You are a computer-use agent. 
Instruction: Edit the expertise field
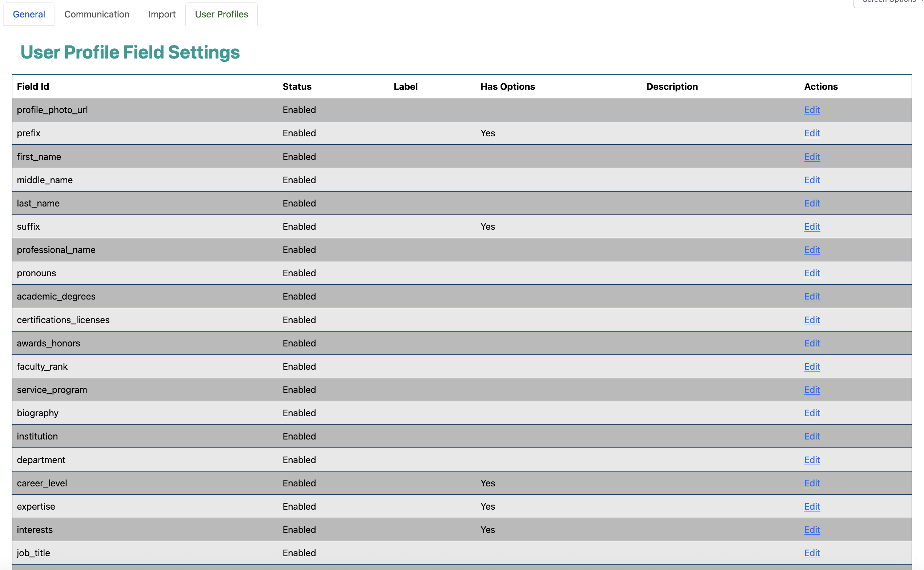point(812,506)
